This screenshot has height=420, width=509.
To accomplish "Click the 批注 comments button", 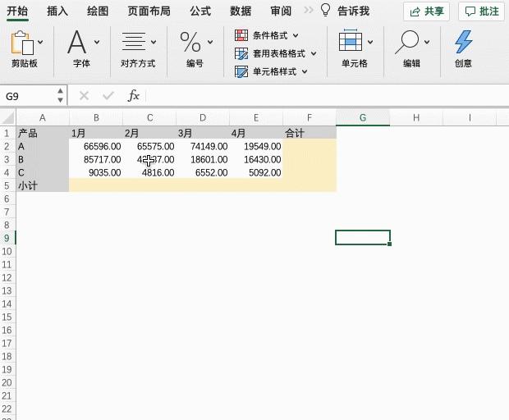I will pos(481,11).
